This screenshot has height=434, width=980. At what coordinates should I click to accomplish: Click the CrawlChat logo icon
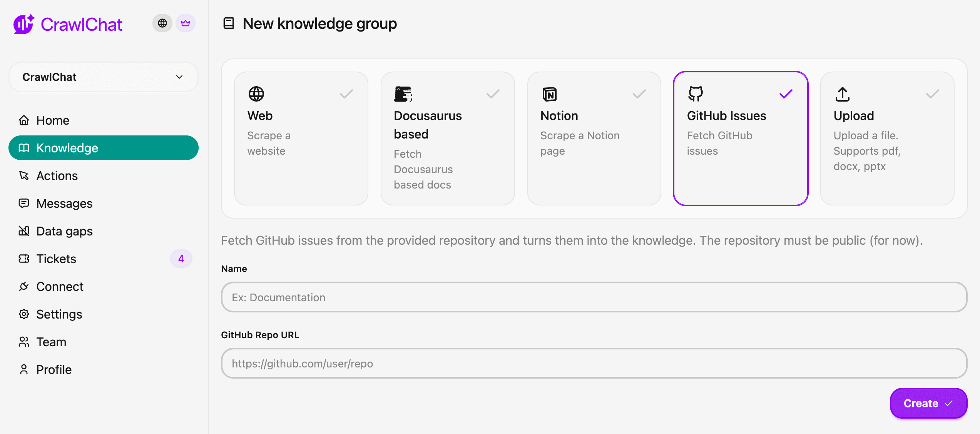tap(24, 24)
